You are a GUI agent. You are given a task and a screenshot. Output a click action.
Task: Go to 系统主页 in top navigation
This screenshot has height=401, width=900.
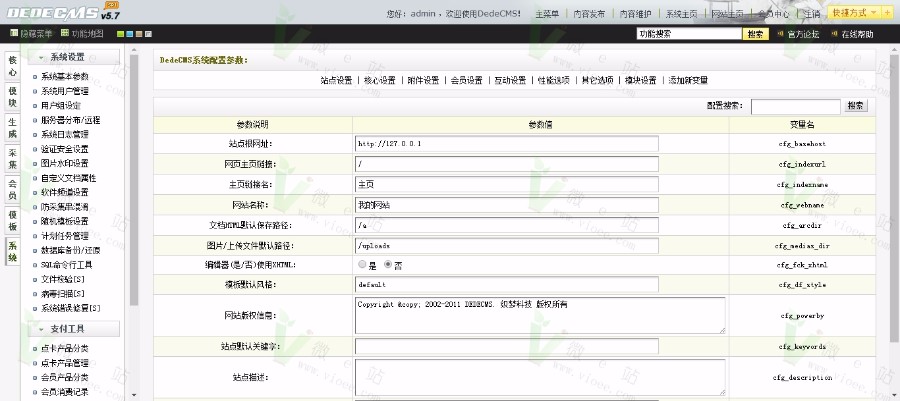click(681, 14)
